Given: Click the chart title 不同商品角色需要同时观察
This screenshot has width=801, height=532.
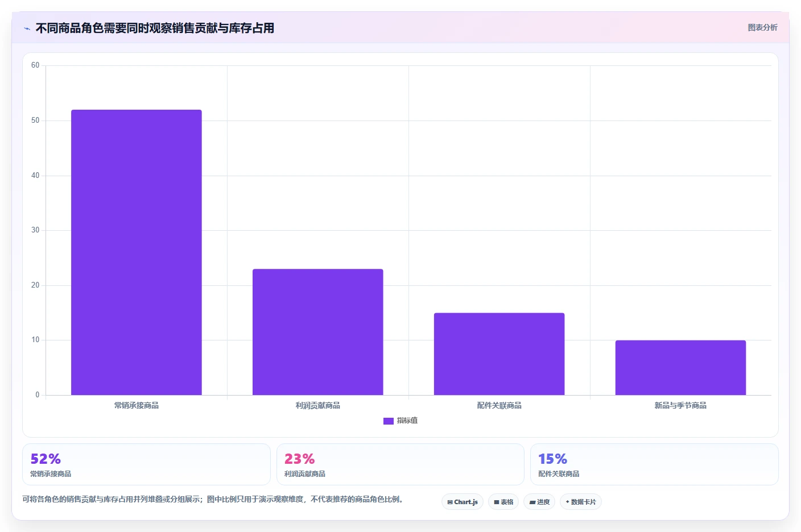Looking at the screenshot, I should click(x=155, y=28).
